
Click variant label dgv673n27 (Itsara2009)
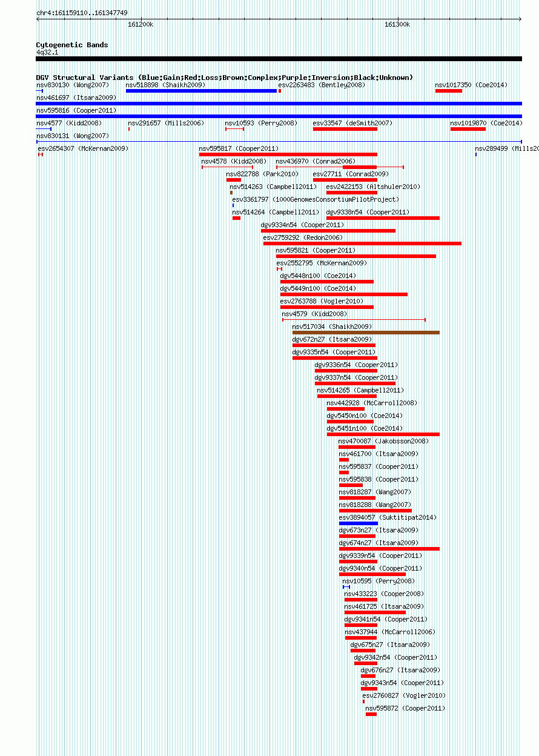379,530
